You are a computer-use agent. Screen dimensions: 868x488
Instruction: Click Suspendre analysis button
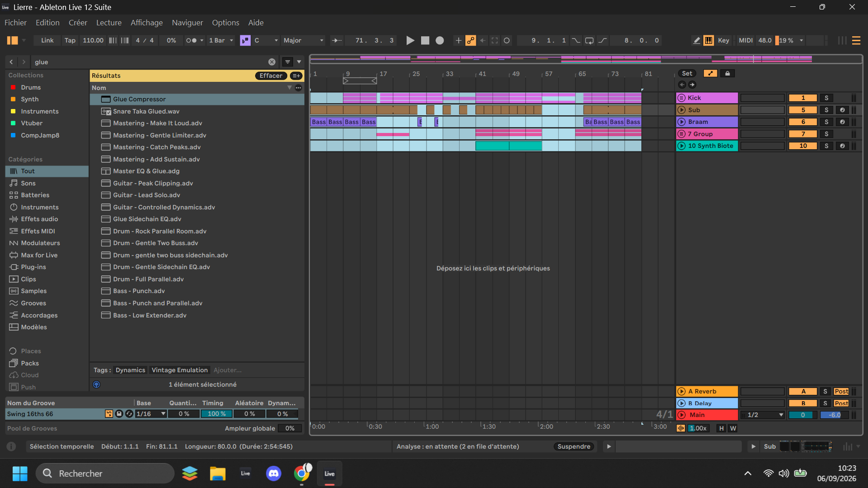click(574, 447)
